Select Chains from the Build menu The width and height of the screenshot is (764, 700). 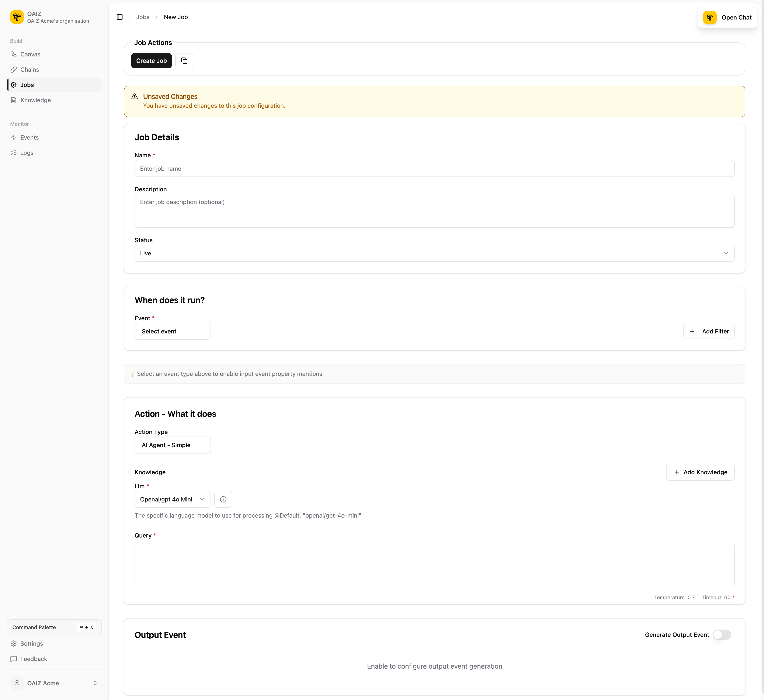[29, 69]
